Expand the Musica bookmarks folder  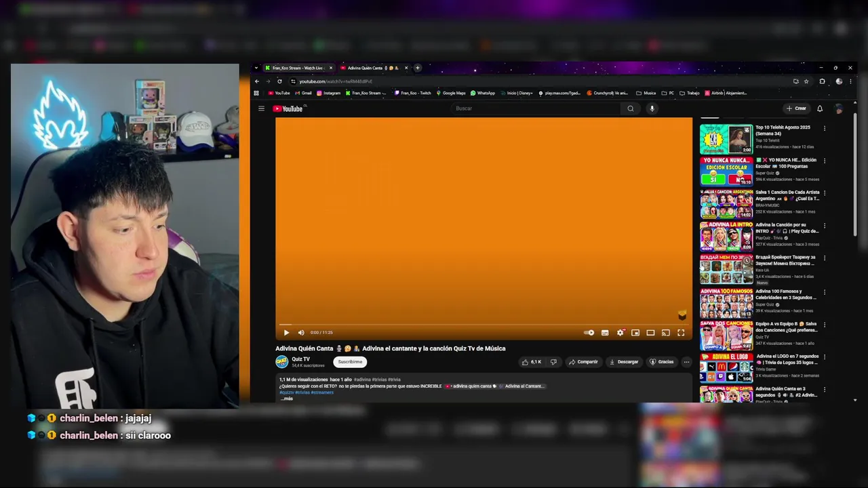(x=646, y=93)
